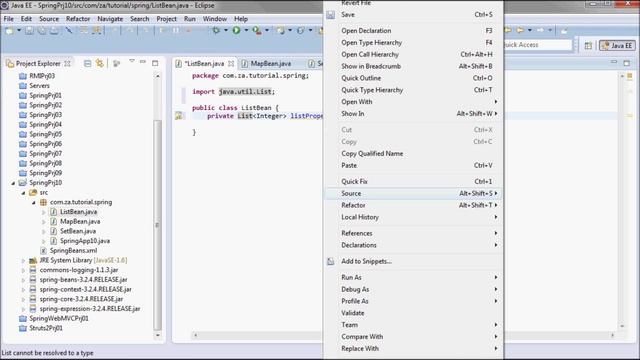
Task: Choose Open Type Hierarchy menu entry
Action: click(x=414, y=42)
